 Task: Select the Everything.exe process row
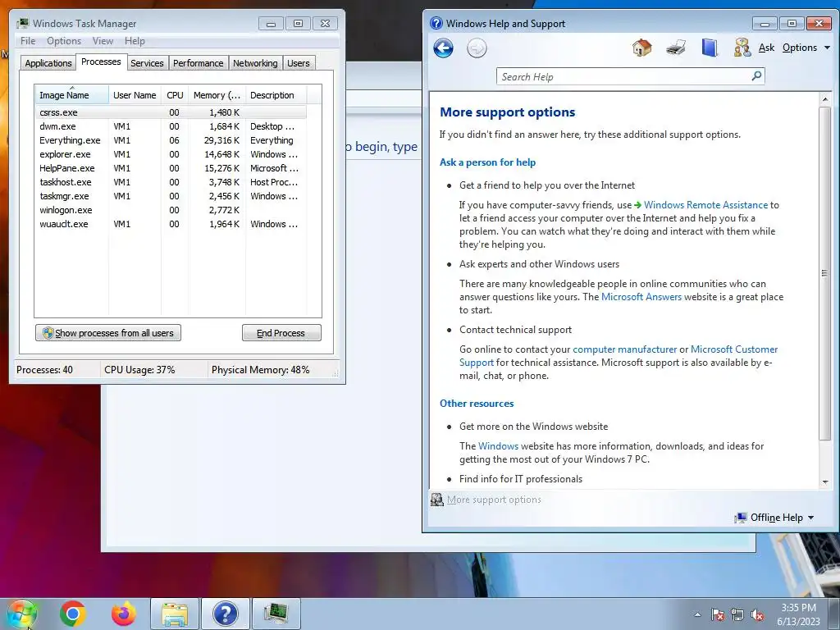click(171, 140)
